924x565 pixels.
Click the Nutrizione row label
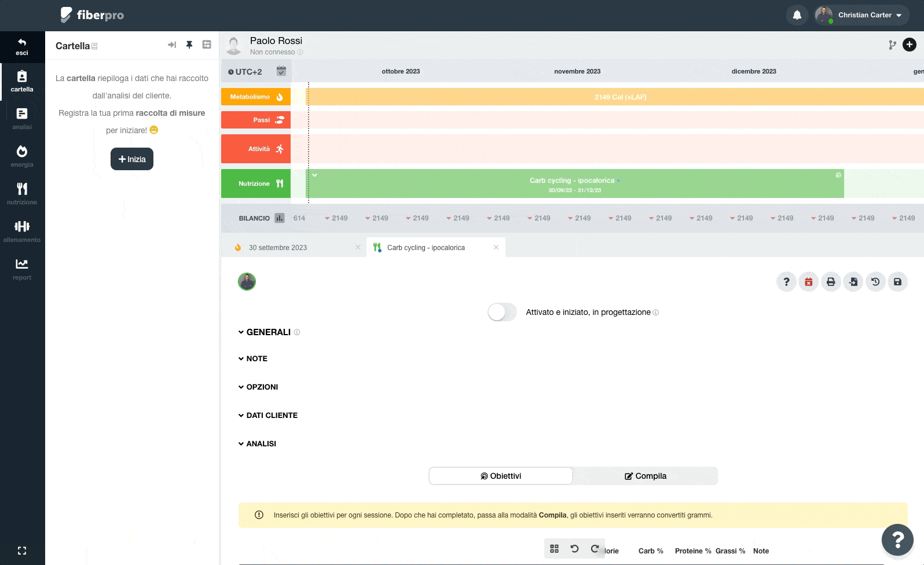pos(256,184)
